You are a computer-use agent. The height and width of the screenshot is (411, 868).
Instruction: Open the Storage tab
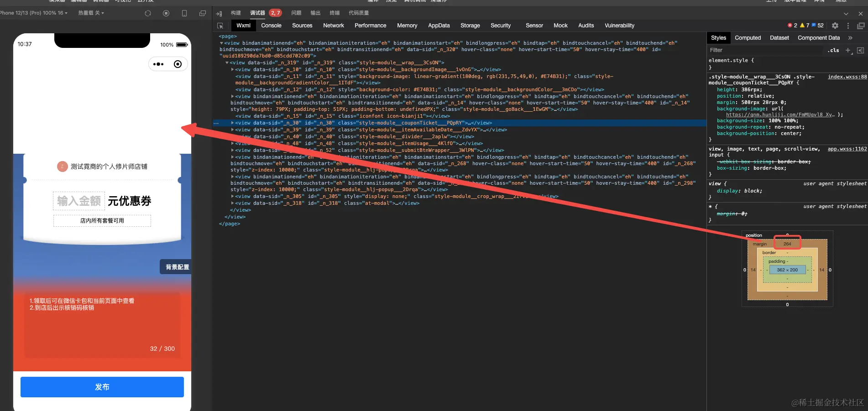click(470, 26)
